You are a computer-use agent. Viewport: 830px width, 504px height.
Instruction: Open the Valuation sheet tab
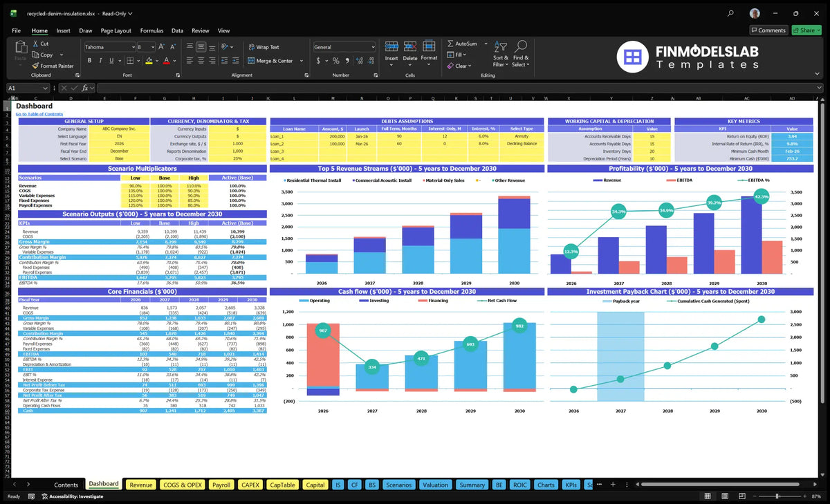pyautogui.click(x=435, y=485)
